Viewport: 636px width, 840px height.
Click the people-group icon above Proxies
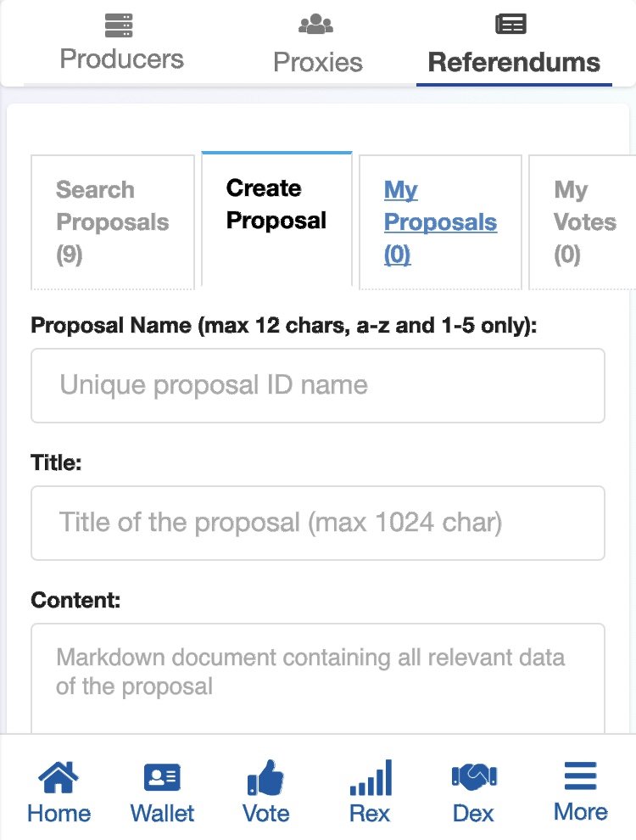(x=316, y=25)
